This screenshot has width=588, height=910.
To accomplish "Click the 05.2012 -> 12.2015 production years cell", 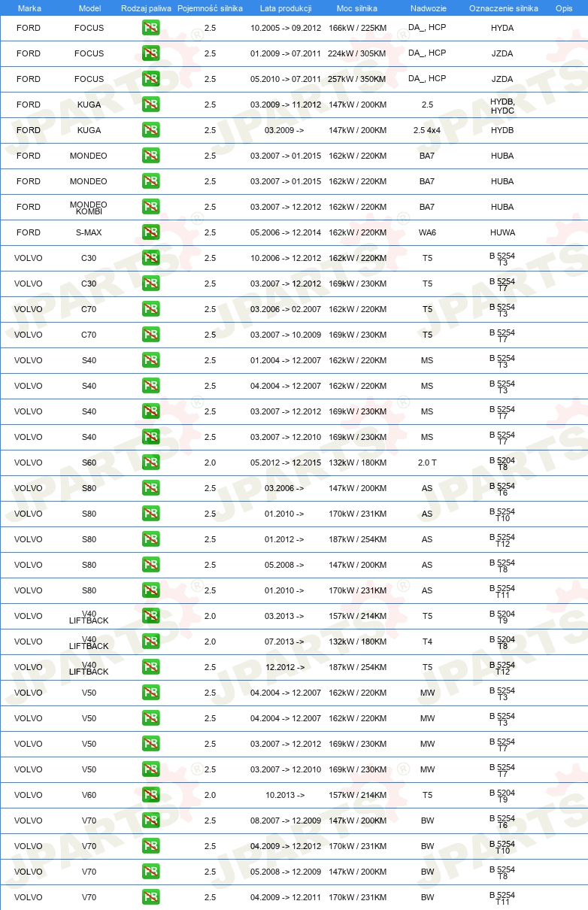I will click(286, 463).
